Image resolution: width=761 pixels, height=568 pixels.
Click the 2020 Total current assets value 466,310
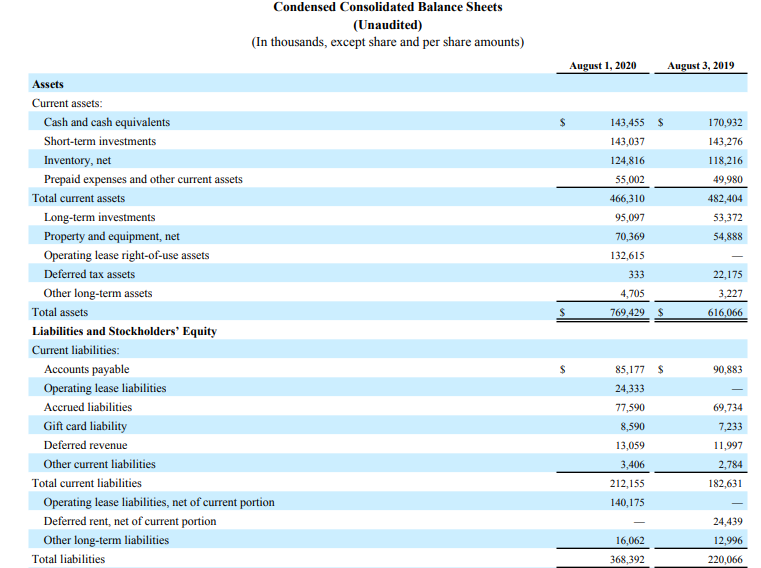tap(627, 198)
